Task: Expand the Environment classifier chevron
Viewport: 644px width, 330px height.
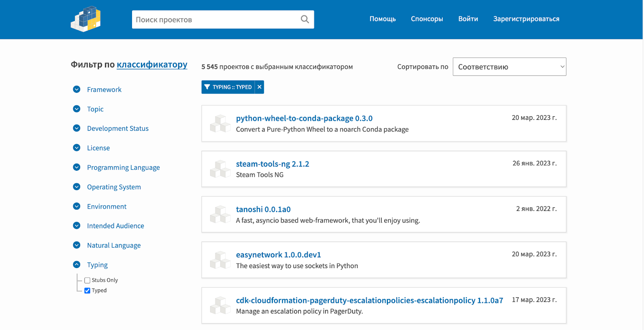Action: [76, 206]
